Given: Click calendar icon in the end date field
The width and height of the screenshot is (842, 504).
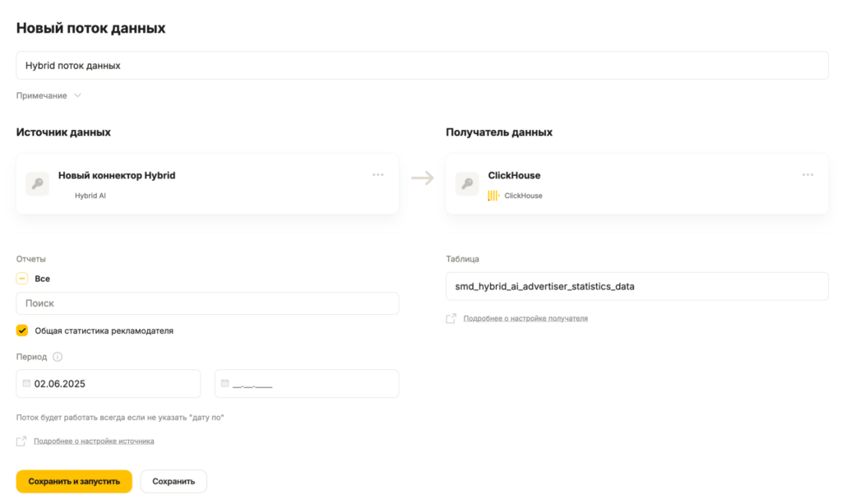Looking at the screenshot, I should (x=225, y=383).
